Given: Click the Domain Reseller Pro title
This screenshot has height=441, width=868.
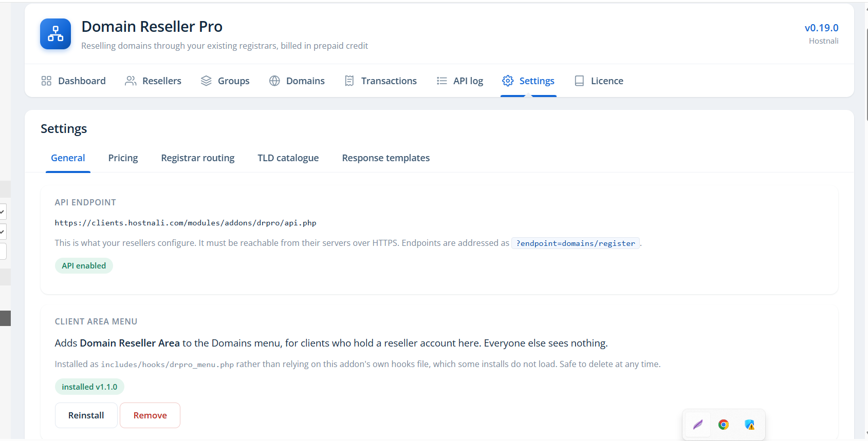Looking at the screenshot, I should (x=152, y=26).
